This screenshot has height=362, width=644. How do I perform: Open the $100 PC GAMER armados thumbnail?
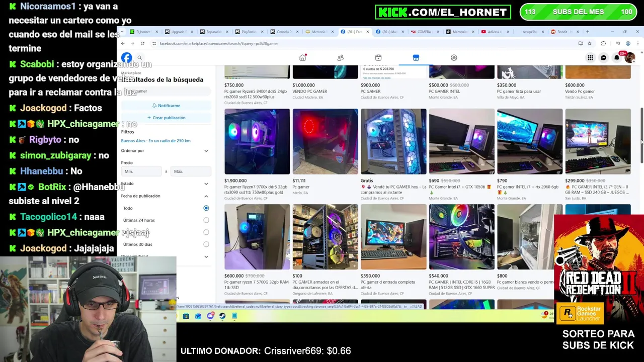pyautogui.click(x=325, y=237)
